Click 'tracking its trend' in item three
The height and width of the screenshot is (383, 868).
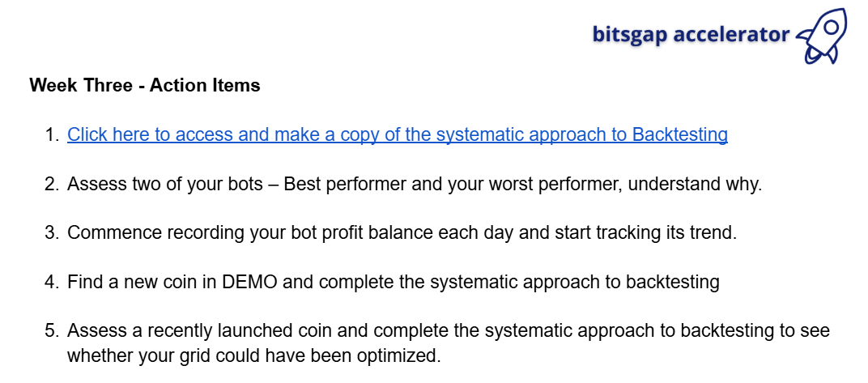click(666, 233)
